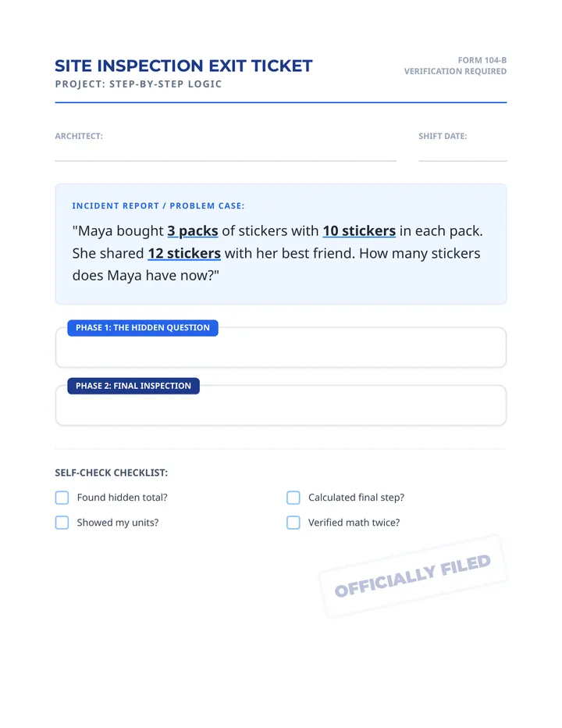Click the 'Self-Check Checklist' heading
This screenshot has width=562, height=728.
tap(112, 473)
